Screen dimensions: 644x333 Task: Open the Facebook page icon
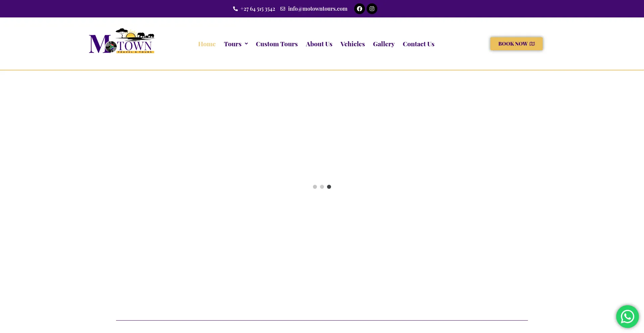click(x=359, y=9)
